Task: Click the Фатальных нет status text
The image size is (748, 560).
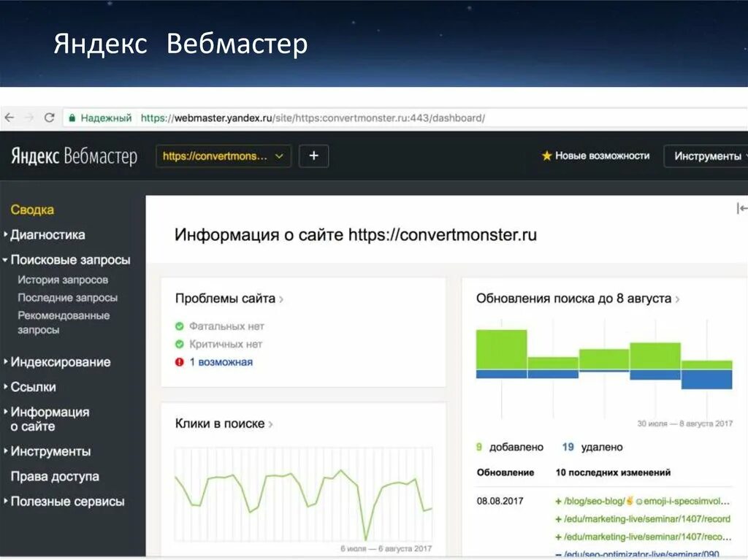Action: pos(226,326)
